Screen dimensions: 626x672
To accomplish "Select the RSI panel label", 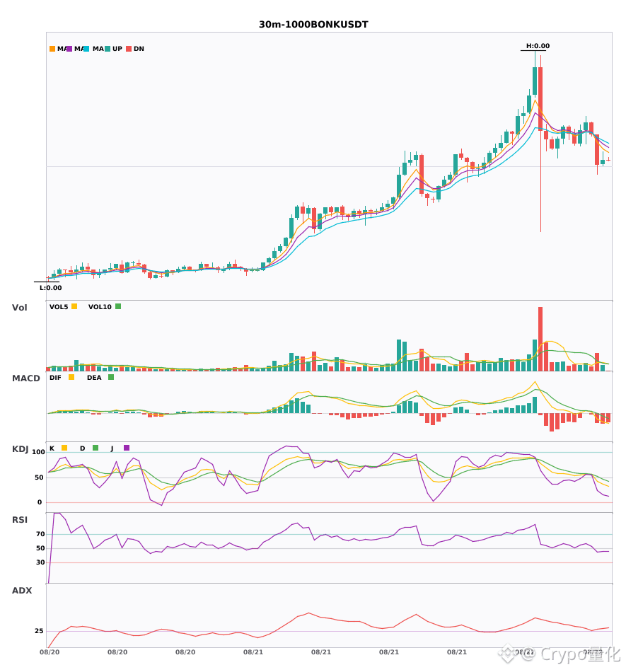I will tap(20, 520).
